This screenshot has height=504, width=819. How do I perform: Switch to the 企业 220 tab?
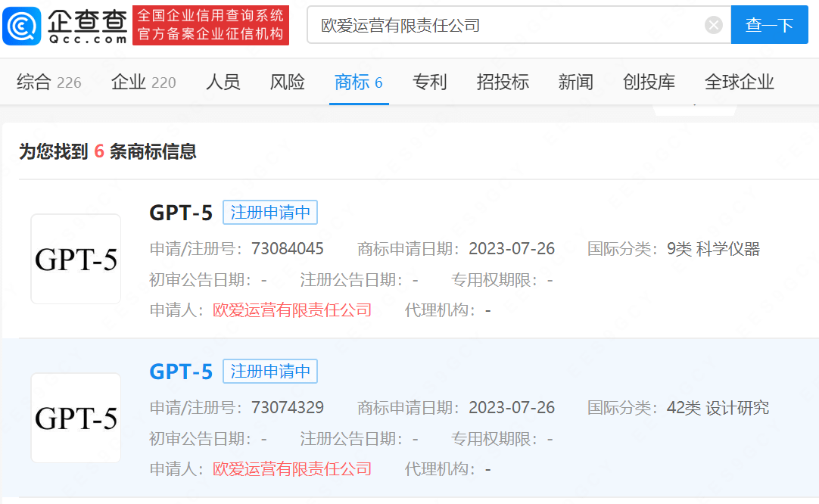coord(143,82)
